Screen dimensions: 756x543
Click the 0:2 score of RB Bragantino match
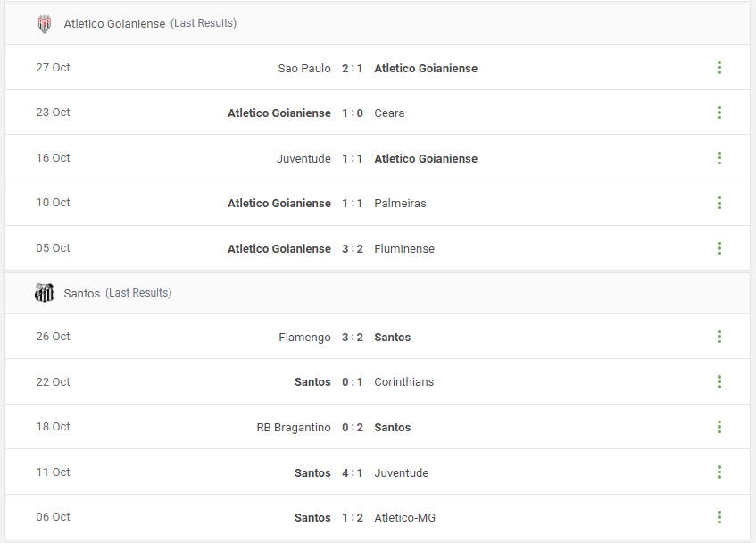click(352, 428)
